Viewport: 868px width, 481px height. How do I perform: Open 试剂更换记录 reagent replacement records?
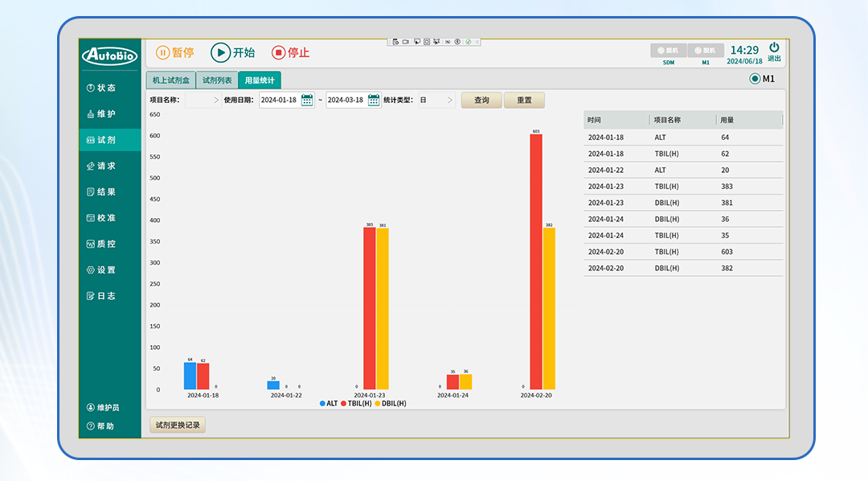click(178, 425)
